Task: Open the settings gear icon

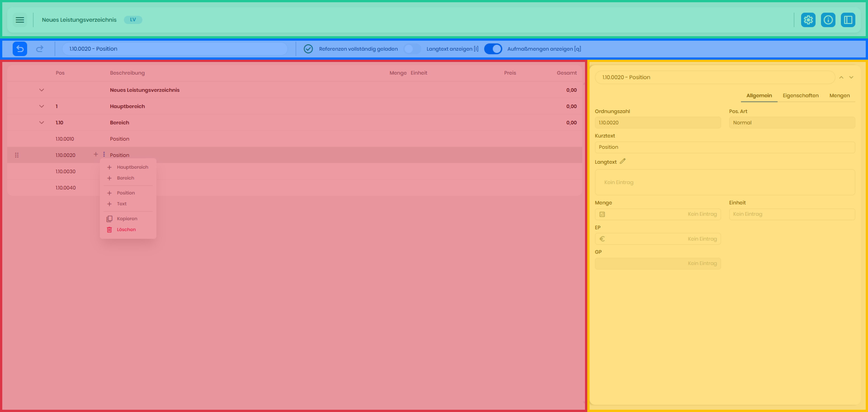Action: point(808,20)
